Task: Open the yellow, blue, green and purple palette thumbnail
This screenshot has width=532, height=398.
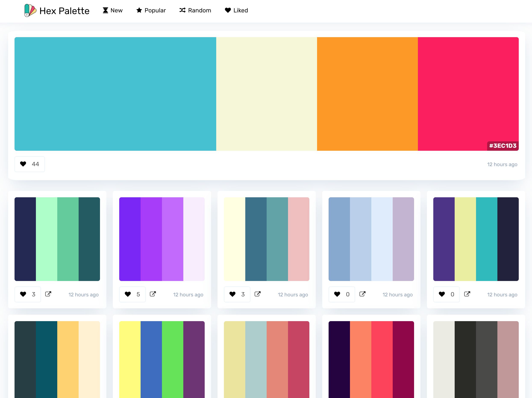Action: click(x=162, y=359)
